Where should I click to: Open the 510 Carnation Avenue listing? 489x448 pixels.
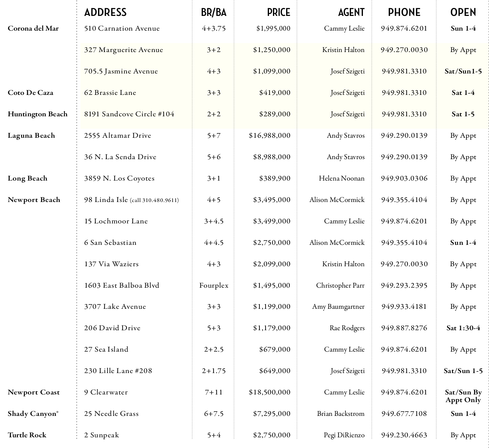122,28
